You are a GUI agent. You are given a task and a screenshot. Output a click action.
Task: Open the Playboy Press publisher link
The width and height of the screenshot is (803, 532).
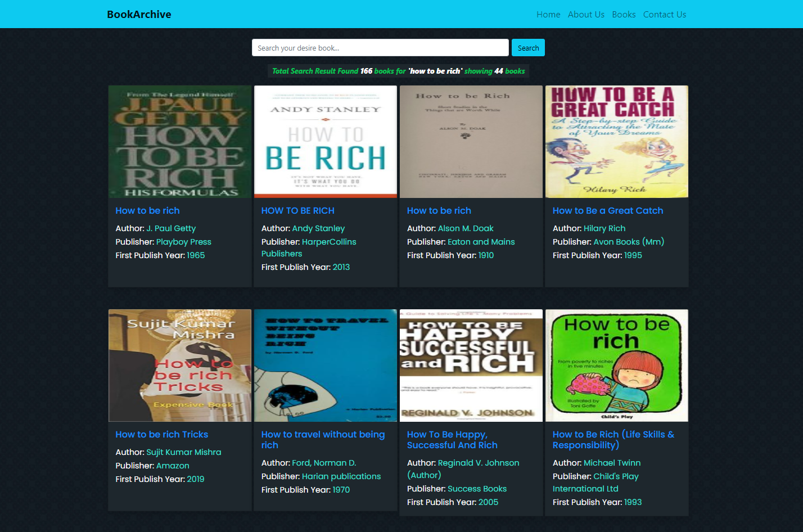point(183,242)
